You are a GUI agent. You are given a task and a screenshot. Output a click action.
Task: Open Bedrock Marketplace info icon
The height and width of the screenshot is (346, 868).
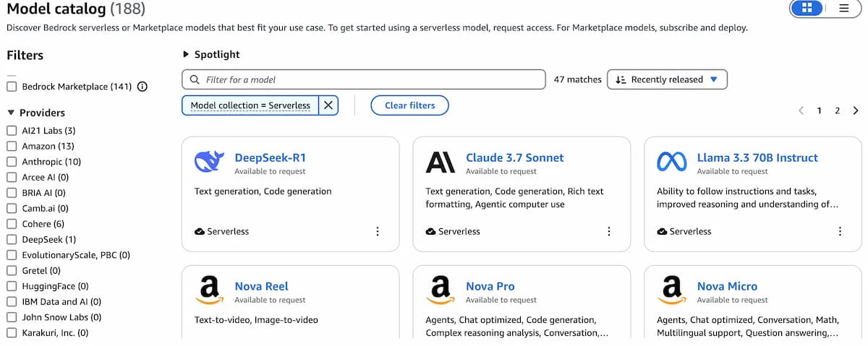click(x=142, y=87)
